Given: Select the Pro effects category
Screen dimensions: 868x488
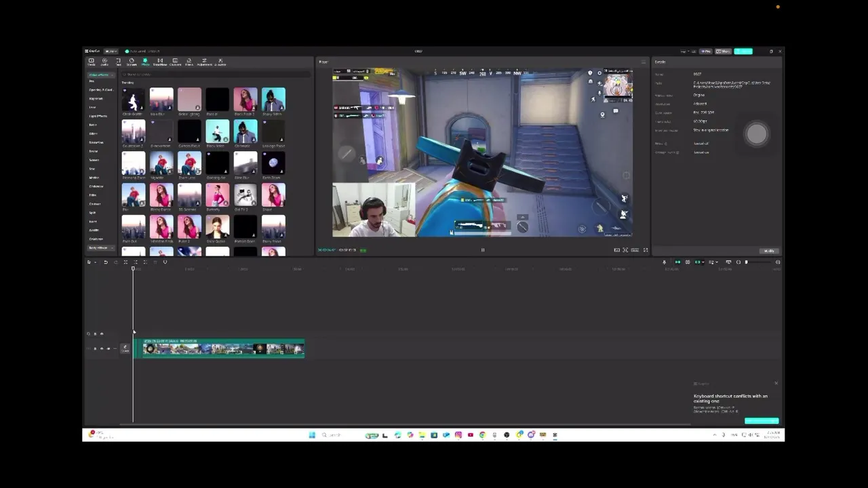Looking at the screenshot, I should [x=92, y=81].
